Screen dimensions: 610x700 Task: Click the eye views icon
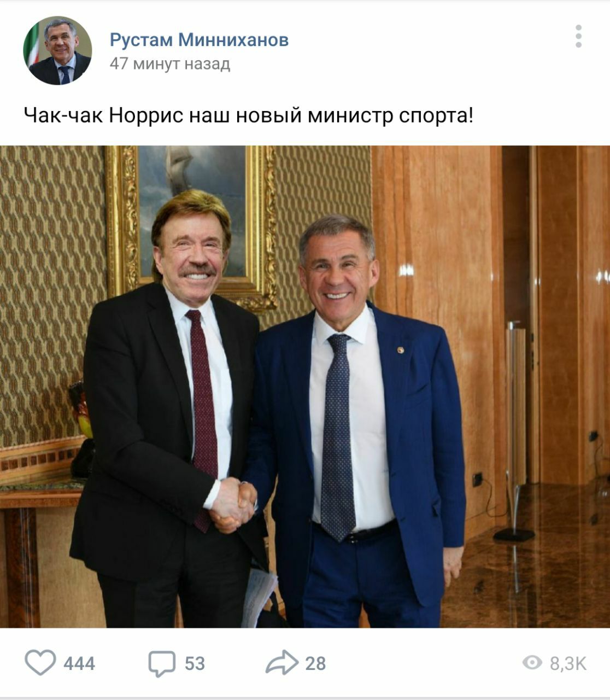point(532,663)
